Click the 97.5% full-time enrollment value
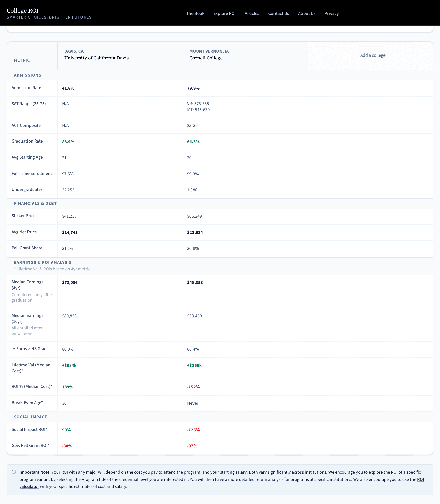This screenshot has width=440, height=504. (x=68, y=174)
